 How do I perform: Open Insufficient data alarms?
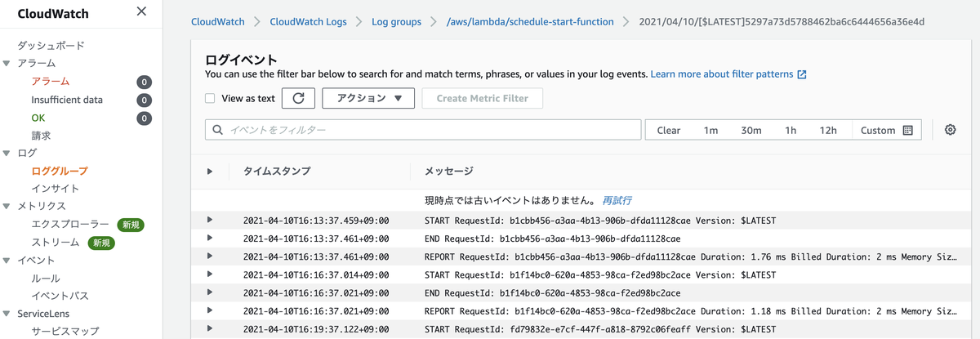67,100
